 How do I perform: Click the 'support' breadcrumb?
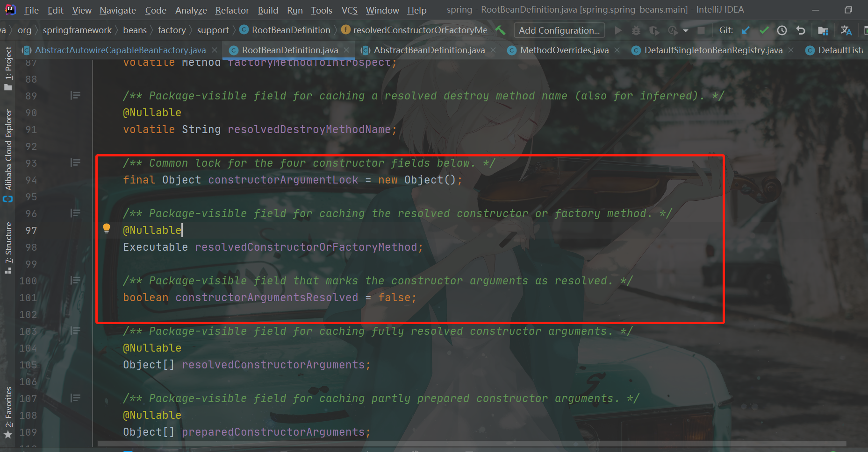pos(213,30)
